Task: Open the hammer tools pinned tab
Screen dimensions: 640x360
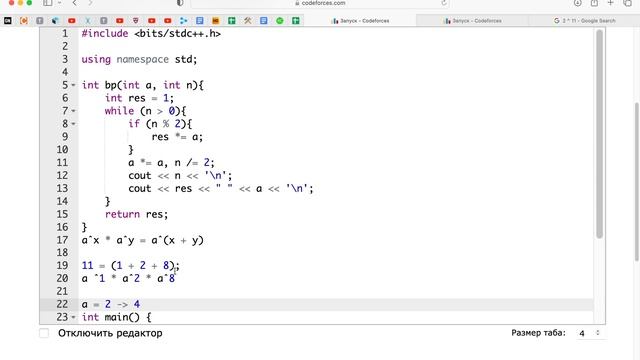Action: tap(248, 20)
